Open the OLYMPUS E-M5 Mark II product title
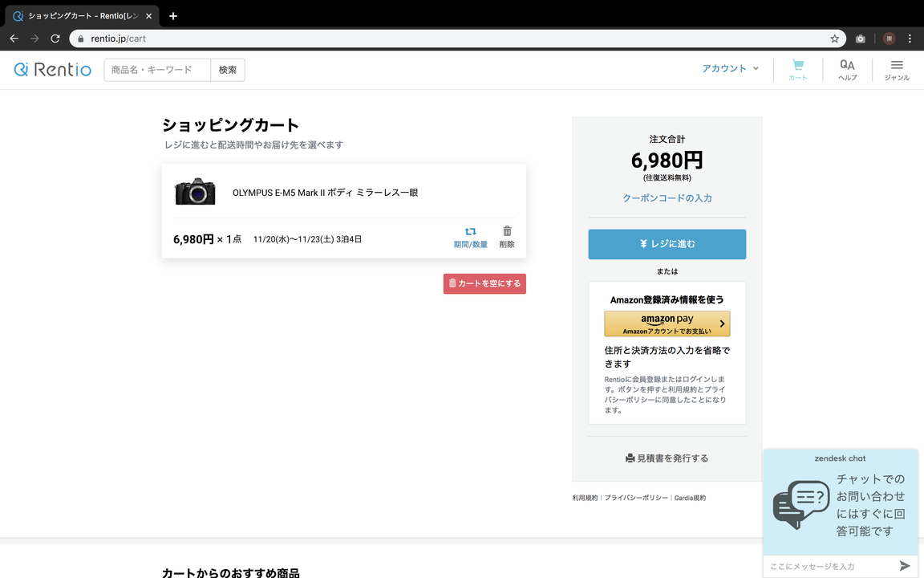The image size is (924, 578). coord(326,193)
